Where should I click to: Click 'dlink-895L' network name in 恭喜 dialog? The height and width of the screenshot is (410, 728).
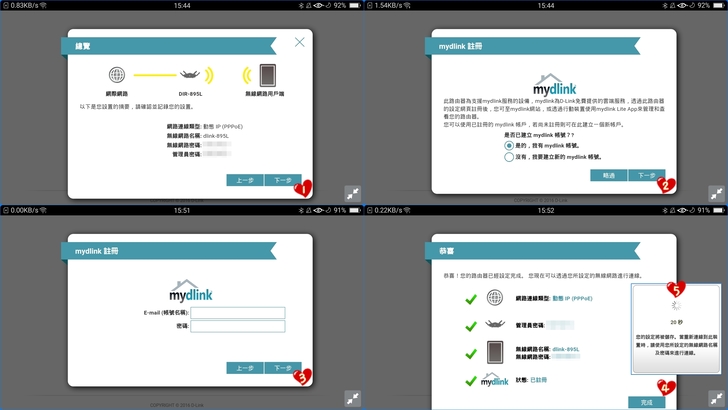[566, 349]
